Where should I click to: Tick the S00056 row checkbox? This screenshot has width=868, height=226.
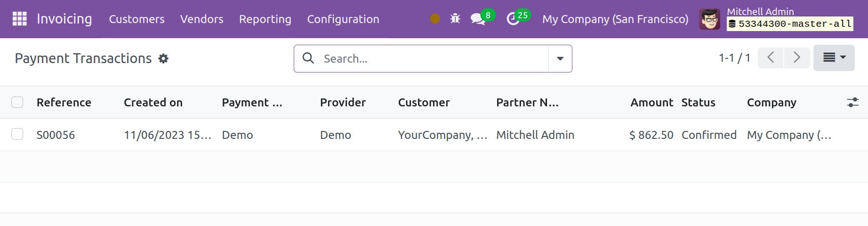[17, 134]
